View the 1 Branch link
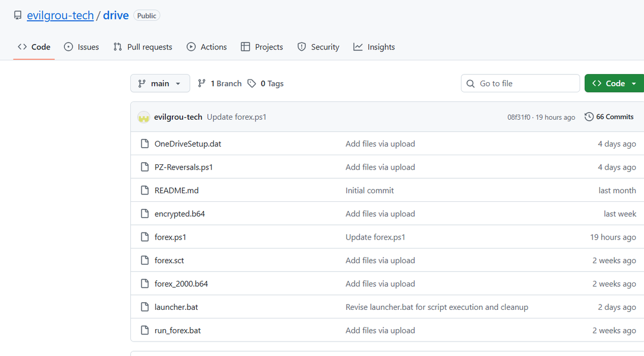 (x=219, y=83)
